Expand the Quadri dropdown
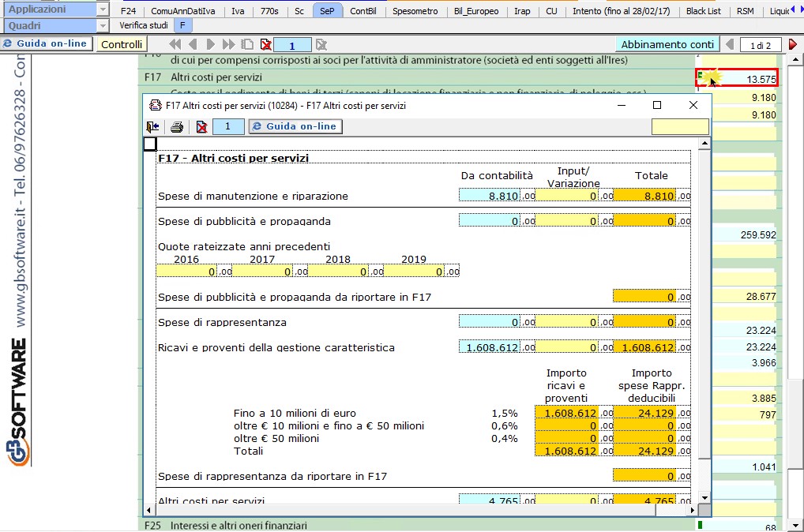804x532 pixels. tap(103, 25)
